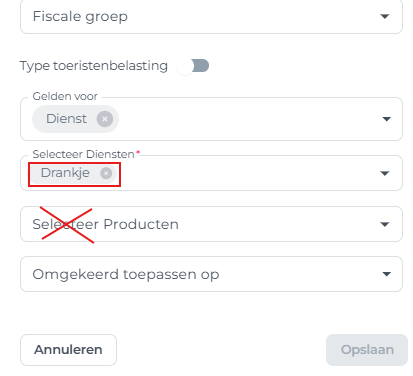
Task: Toggle the Type toeristenbelasting switch
Action: (x=193, y=66)
